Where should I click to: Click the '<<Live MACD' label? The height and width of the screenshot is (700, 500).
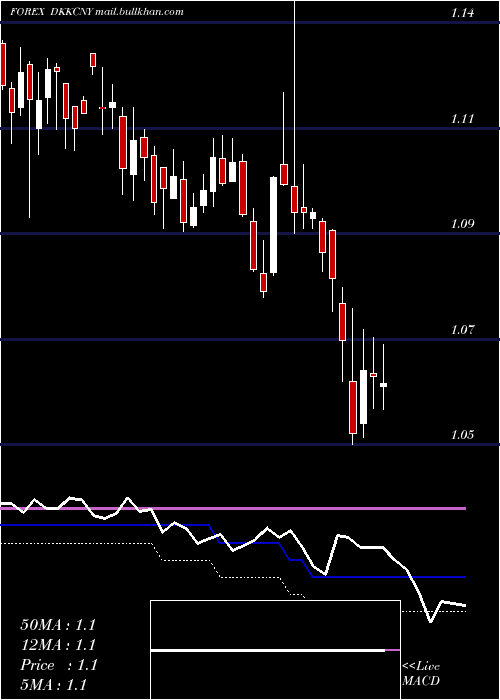click(x=421, y=673)
